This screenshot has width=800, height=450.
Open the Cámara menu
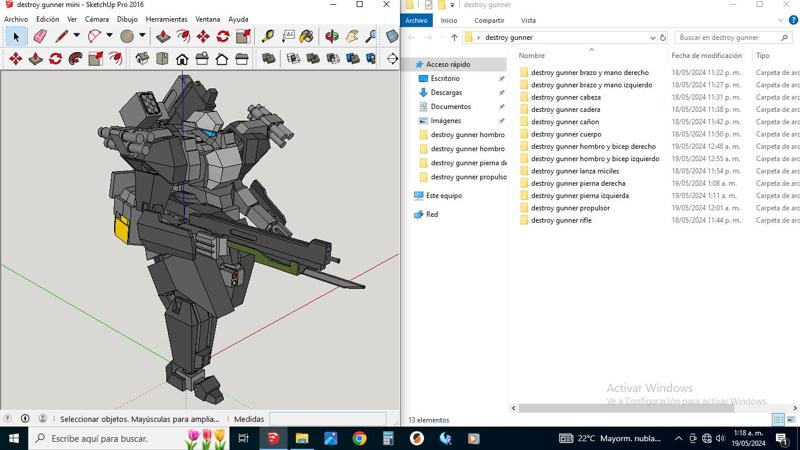[97, 19]
